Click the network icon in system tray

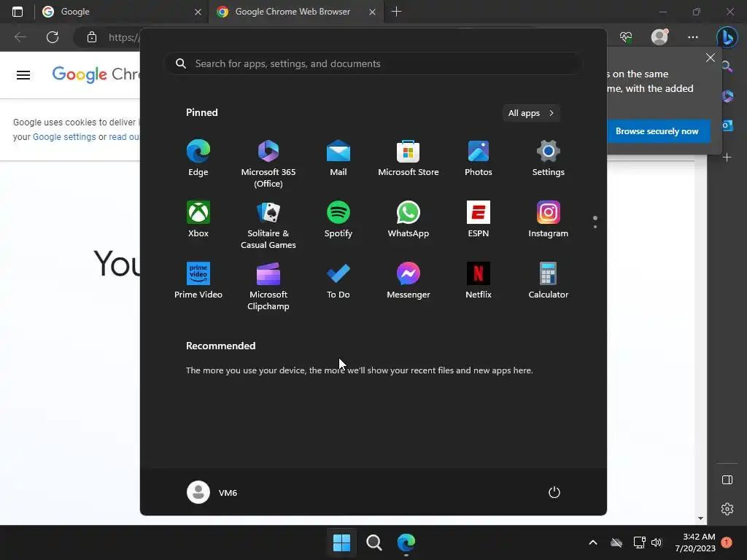(639, 542)
